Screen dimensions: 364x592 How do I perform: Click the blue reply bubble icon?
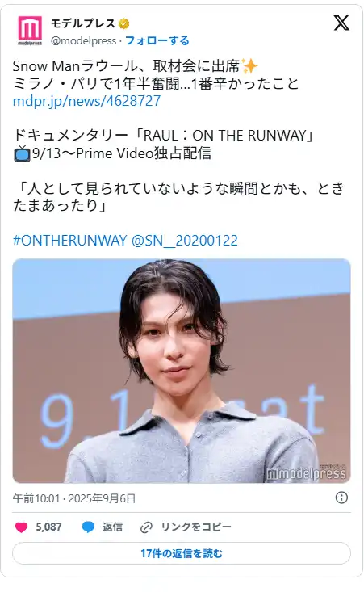pyautogui.click(x=88, y=527)
